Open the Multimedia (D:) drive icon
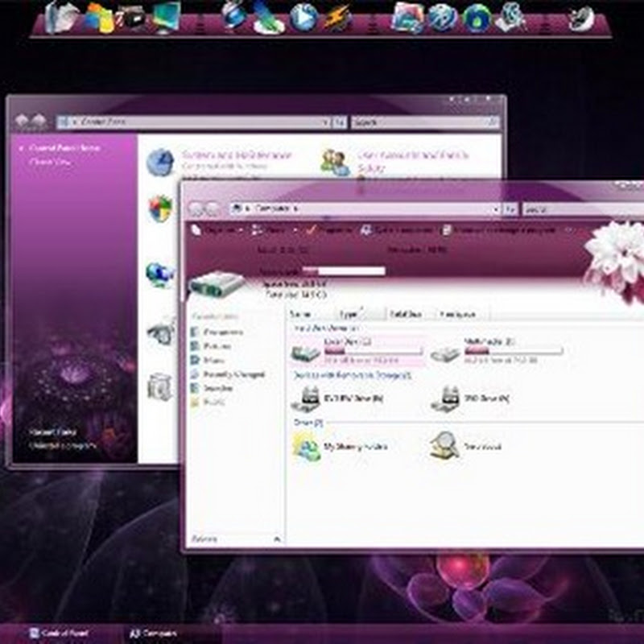 [x=445, y=352]
